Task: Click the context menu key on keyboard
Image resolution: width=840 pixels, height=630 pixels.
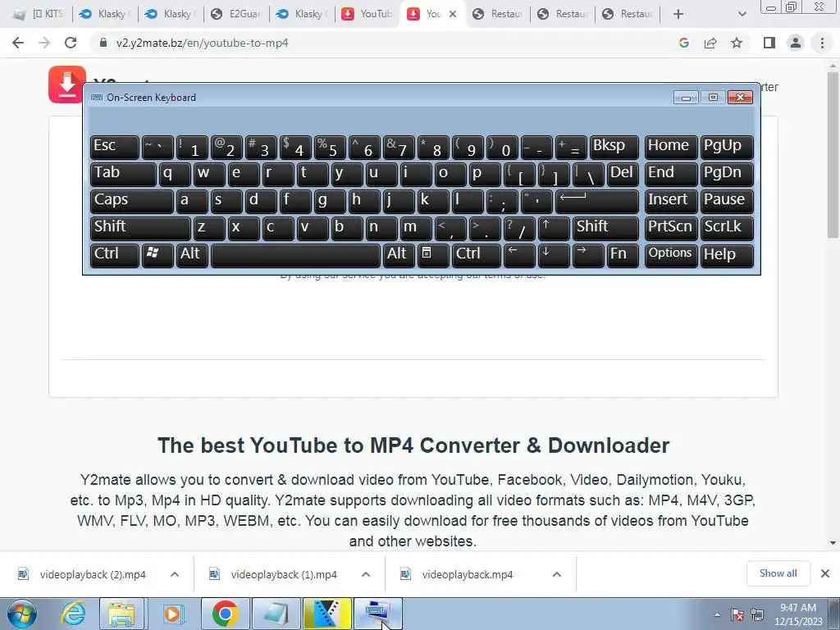Action: pyautogui.click(x=432, y=254)
